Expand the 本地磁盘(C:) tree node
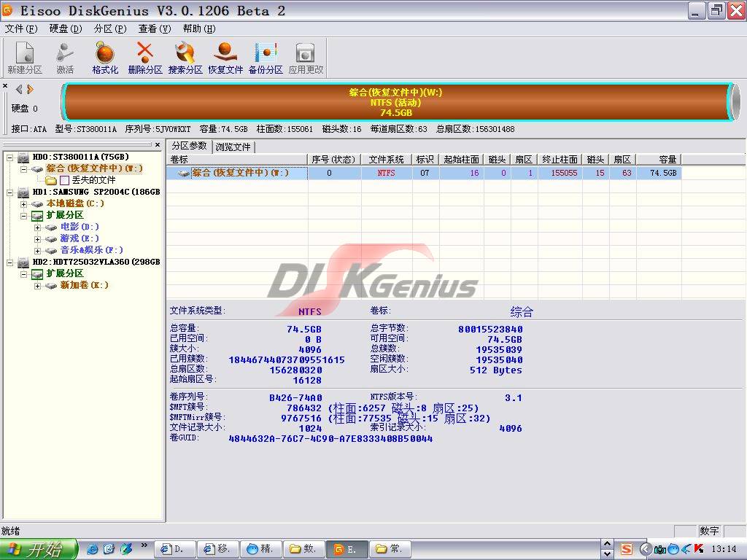This screenshot has width=747, height=560. tap(23, 204)
